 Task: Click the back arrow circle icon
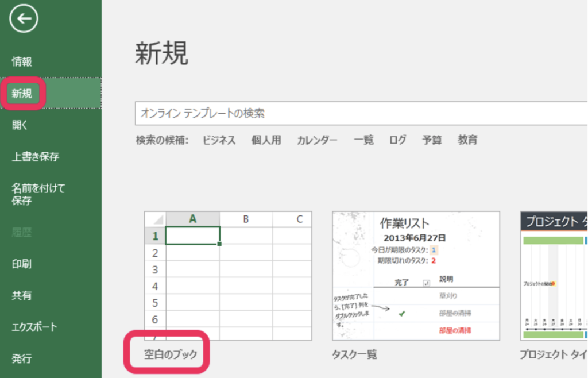pyautogui.click(x=24, y=19)
